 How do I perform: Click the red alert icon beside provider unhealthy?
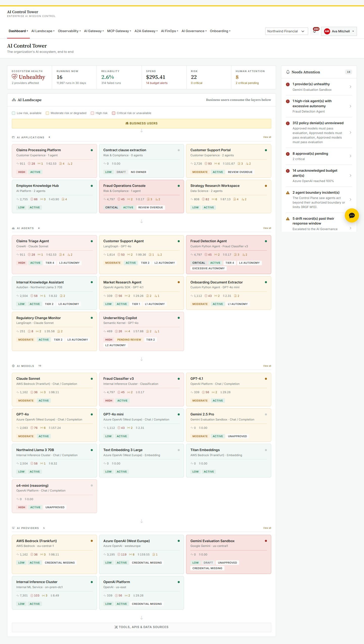288,84
